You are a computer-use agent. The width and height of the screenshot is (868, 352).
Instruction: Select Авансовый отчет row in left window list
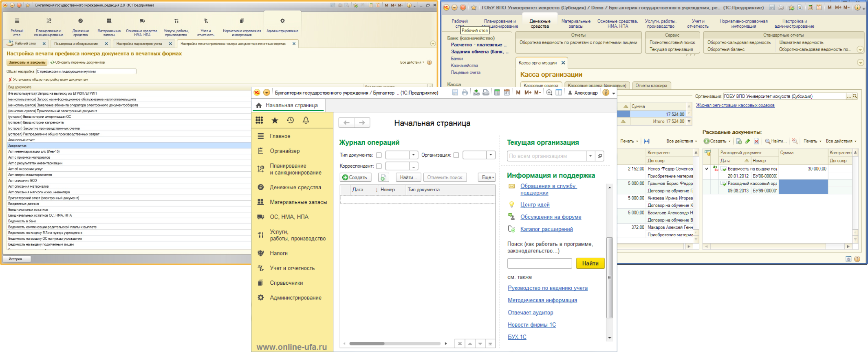[x=129, y=140]
